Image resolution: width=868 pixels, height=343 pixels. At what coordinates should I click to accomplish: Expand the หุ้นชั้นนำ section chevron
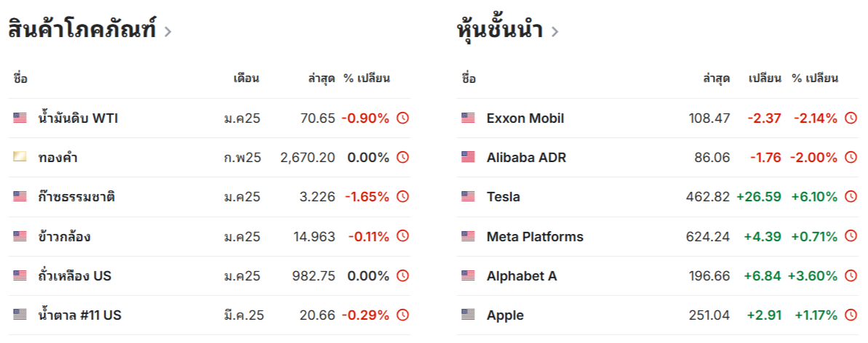coord(554,31)
